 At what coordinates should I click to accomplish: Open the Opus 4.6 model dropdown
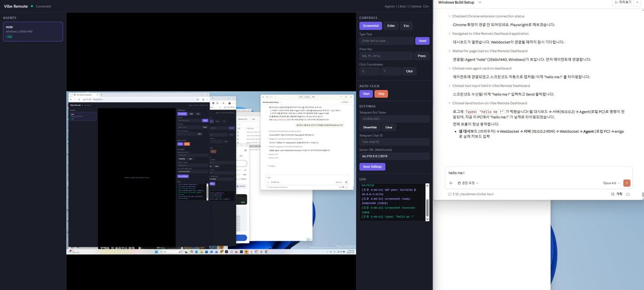click(x=611, y=183)
